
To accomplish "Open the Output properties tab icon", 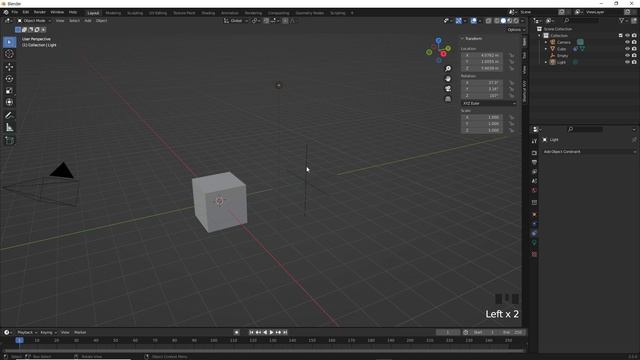I will point(534,162).
